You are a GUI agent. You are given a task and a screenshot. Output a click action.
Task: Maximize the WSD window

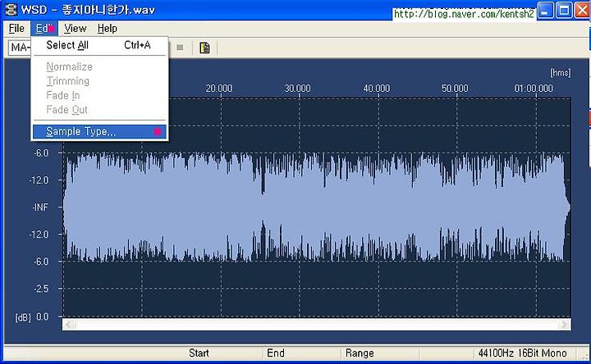coord(564,10)
